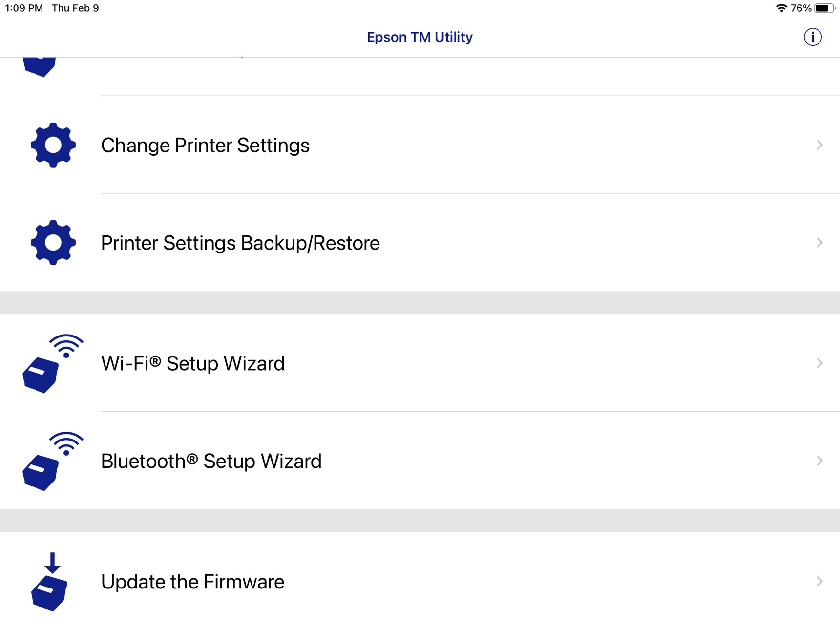This screenshot has height=630, width=840.
Task: Expand the Printer Settings Backup/Restore chevron
Action: coord(820,242)
